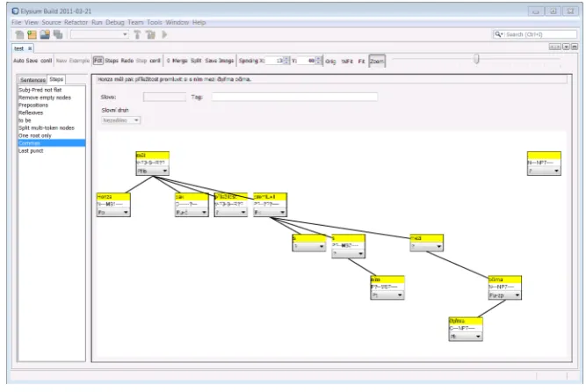Image resolution: width=586 pixels, height=392 pixels.
Task: Select 'Subj-Pred not flat' step
Action: pos(52,91)
